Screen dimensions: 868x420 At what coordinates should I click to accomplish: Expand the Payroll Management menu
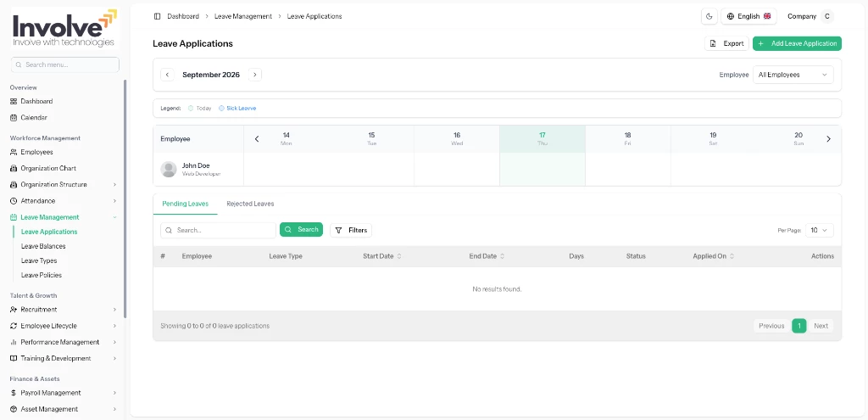64,393
